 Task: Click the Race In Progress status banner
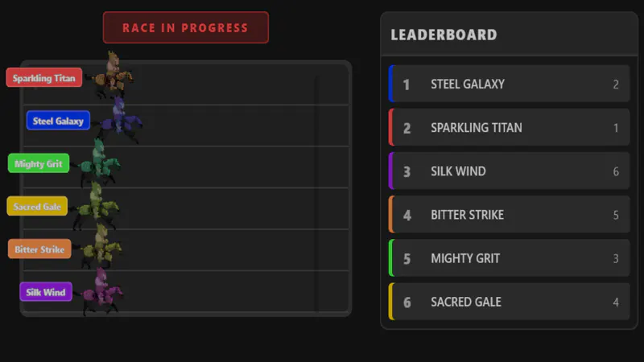[186, 27]
